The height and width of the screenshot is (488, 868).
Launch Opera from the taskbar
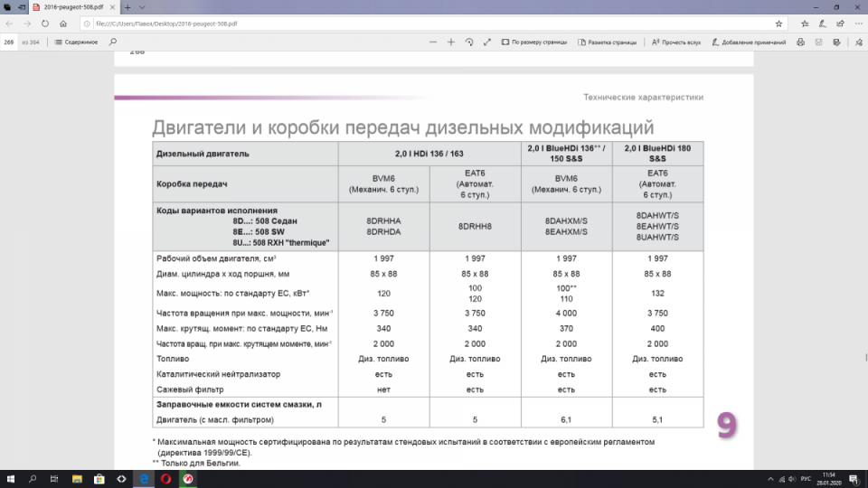[x=165, y=479]
